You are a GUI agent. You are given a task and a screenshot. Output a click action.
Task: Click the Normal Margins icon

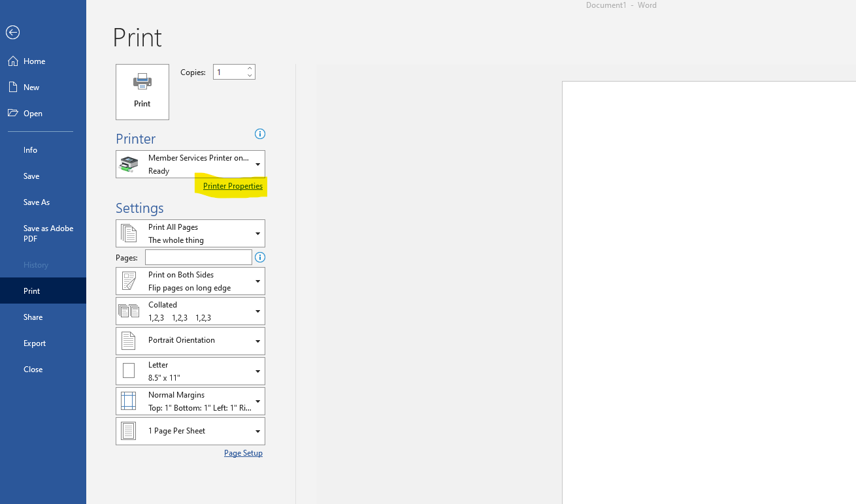point(129,401)
